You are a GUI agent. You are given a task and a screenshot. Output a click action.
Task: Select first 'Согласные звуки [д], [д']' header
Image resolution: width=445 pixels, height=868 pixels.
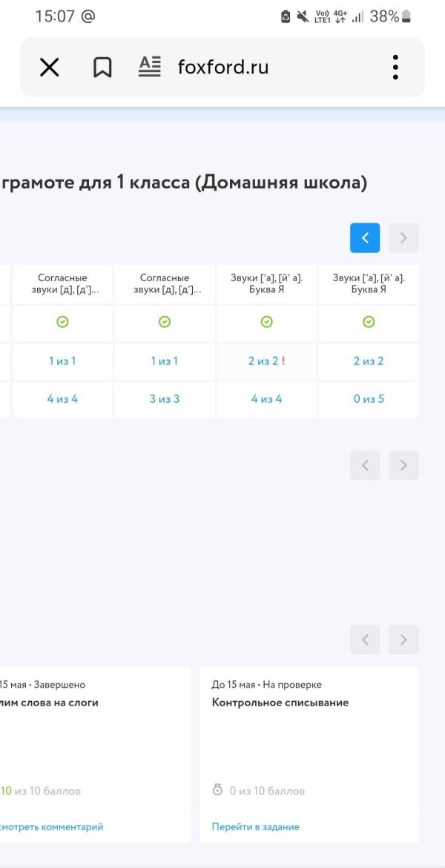pyautogui.click(x=63, y=284)
